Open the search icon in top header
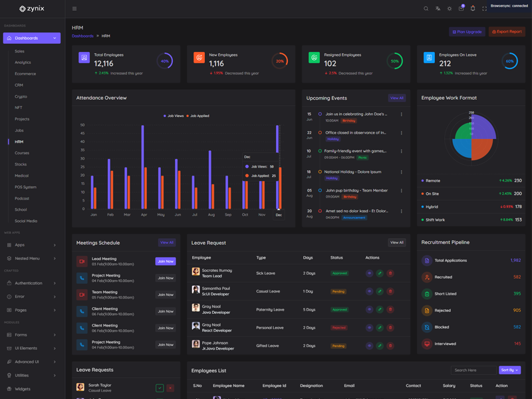 (426, 9)
